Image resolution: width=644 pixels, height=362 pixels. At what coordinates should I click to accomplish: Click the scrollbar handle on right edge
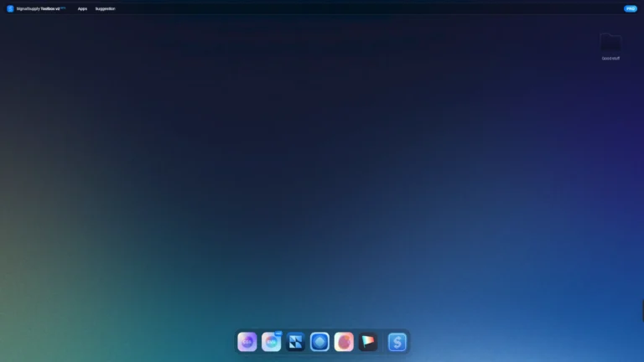pos(641,310)
